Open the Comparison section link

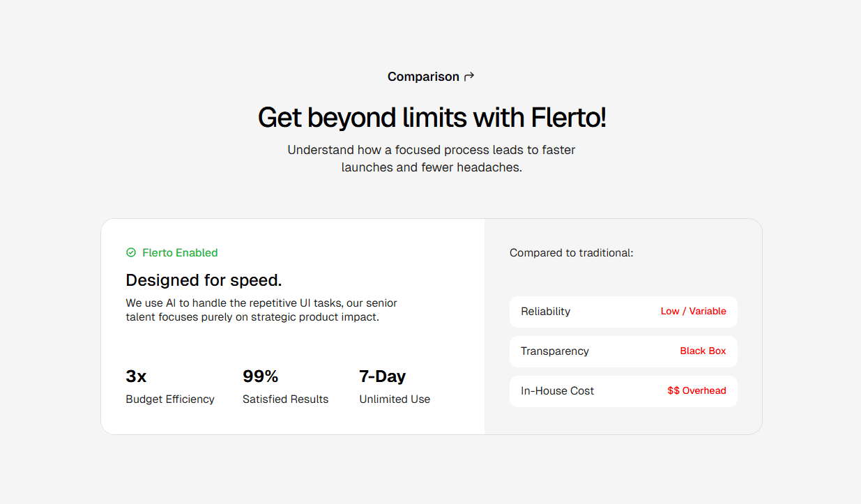[431, 76]
